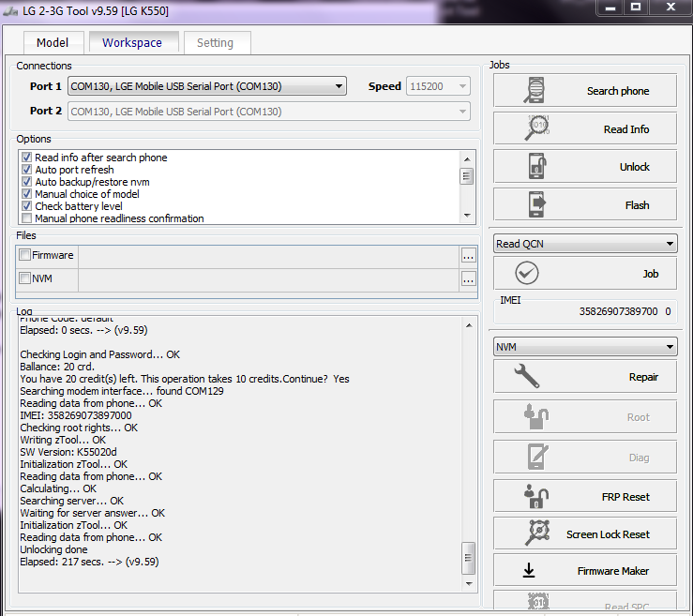693x616 pixels.
Task: Click the Firmware file path field
Action: [269, 256]
